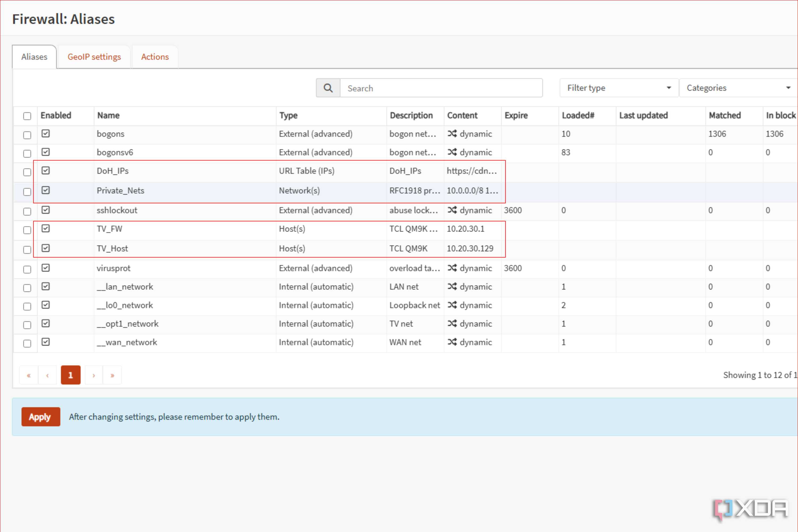This screenshot has width=798, height=532.
Task: Toggle the enabled checkmark for bogonsv6
Action: coord(46,152)
